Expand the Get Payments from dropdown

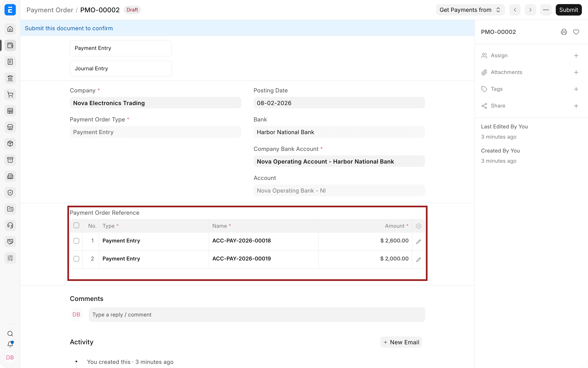click(x=470, y=10)
